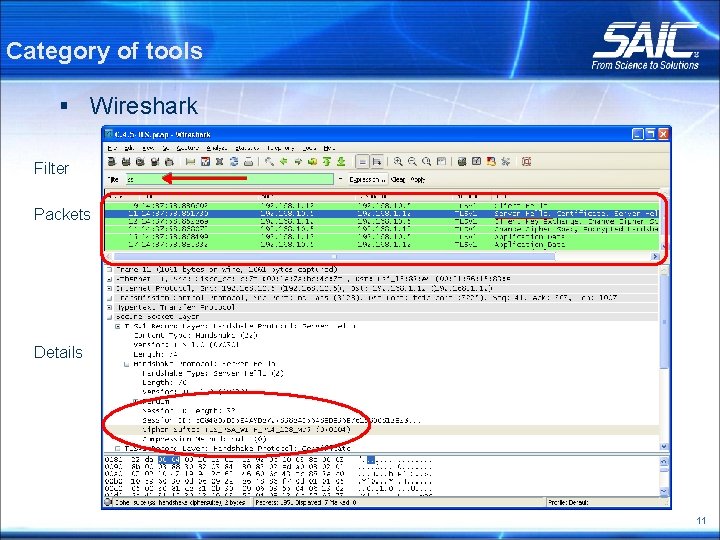Zoom in on packet text icon
The image size is (720, 540).
point(398,162)
